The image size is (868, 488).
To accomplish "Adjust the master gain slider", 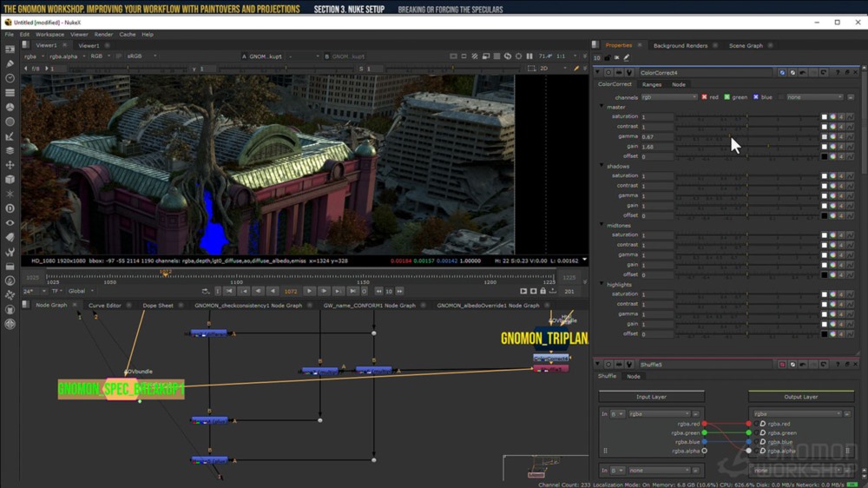I will pos(746,147).
